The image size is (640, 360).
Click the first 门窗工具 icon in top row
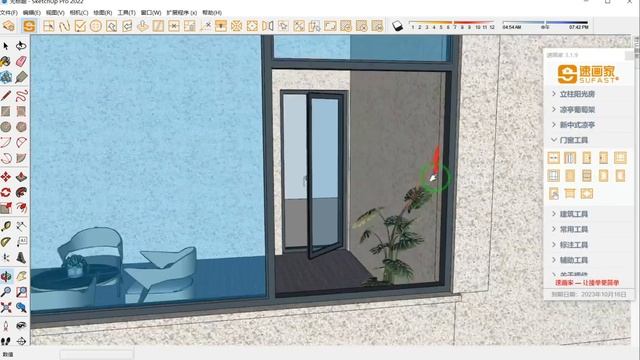[x=553, y=158]
